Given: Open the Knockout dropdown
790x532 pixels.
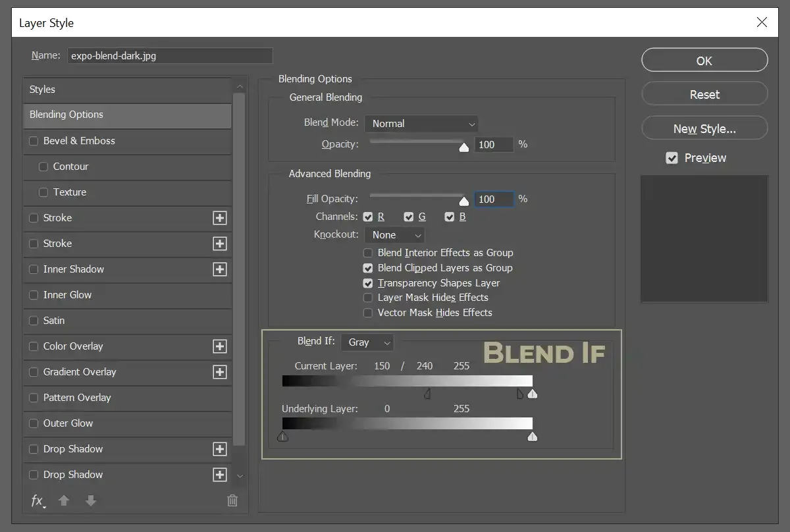Looking at the screenshot, I should [394, 234].
